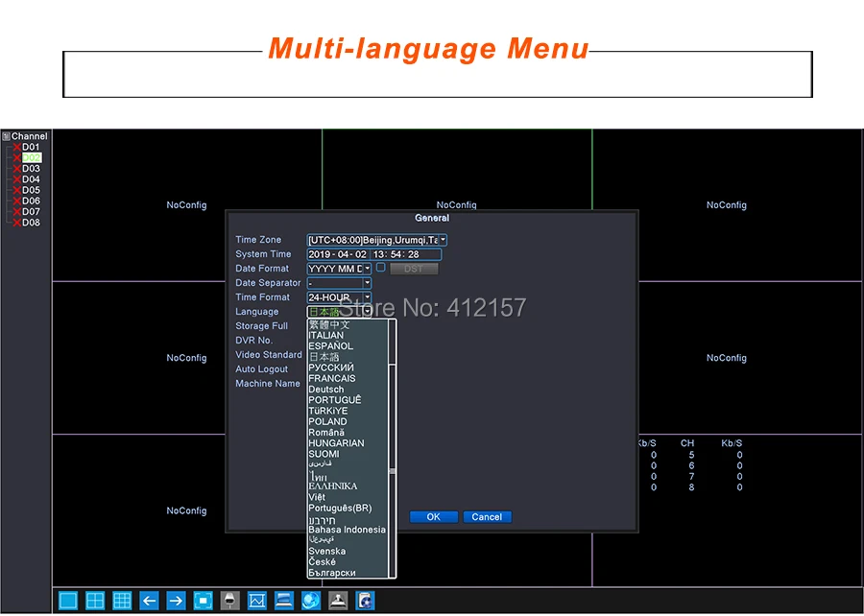Open image color settings chart icon
This screenshot has width=864, height=616.
(x=256, y=600)
